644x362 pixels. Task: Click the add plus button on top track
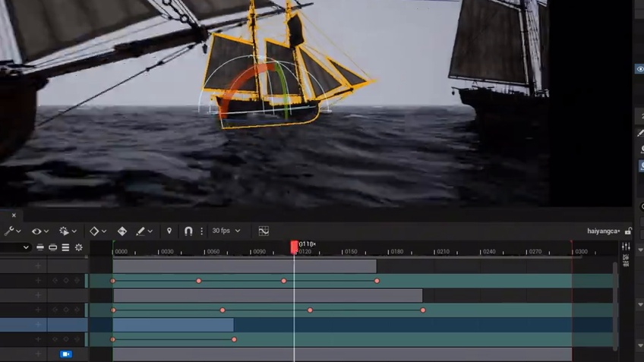(x=38, y=266)
